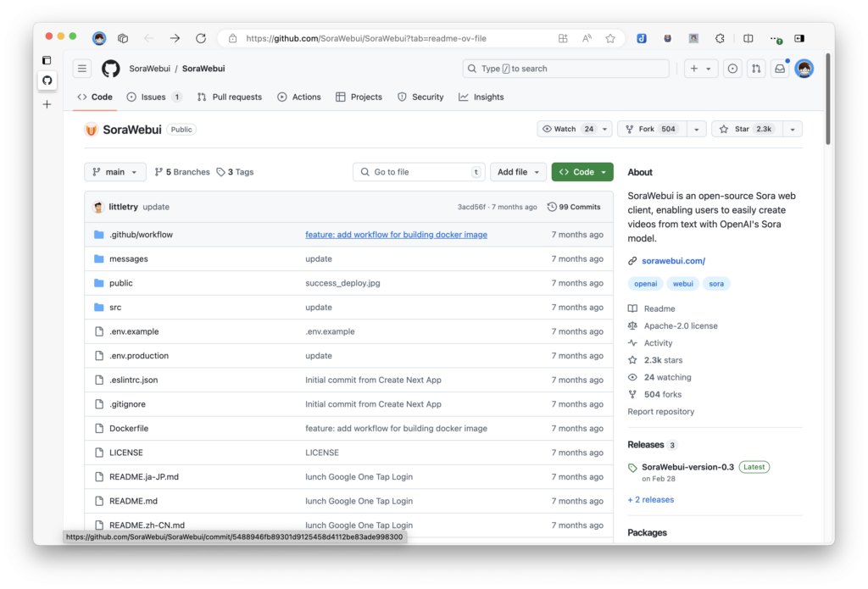Click the 'Go to file' search field
The width and height of the screenshot is (868, 589).
[x=420, y=172]
